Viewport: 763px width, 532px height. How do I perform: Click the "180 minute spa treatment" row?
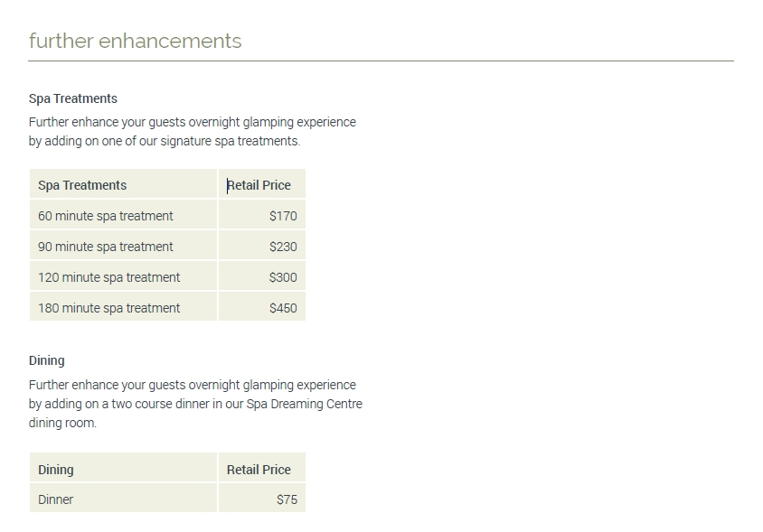(109, 308)
